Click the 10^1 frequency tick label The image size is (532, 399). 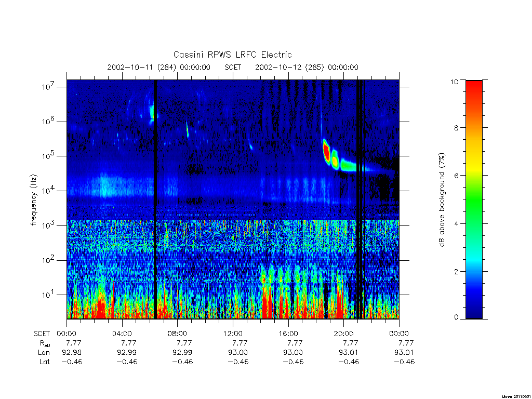(x=49, y=295)
